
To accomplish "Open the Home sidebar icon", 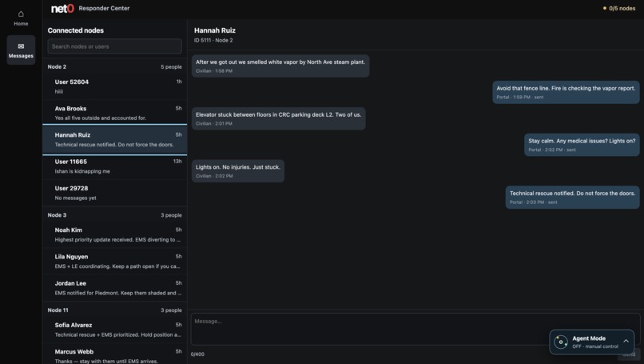I will coord(21,14).
